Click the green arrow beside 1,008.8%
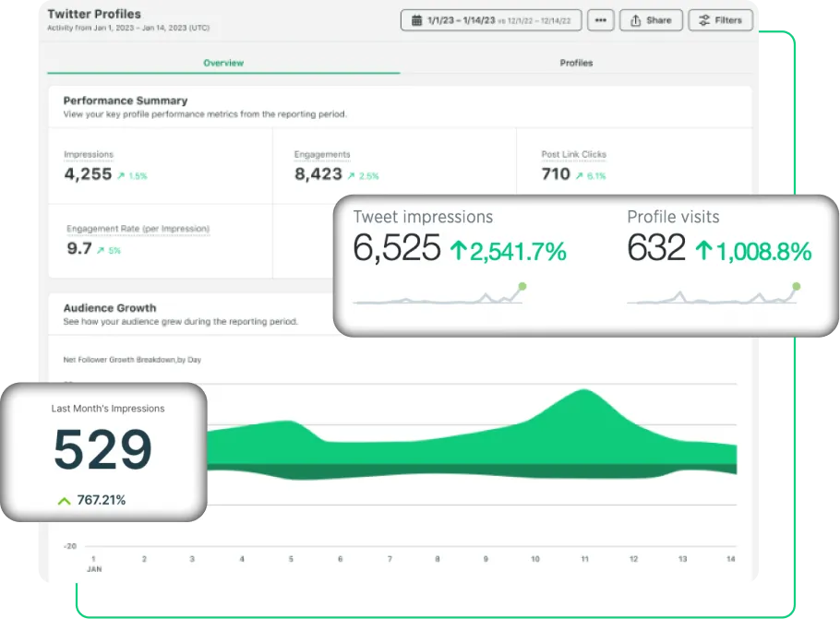Viewport: 840px width, 619px height. pos(704,251)
